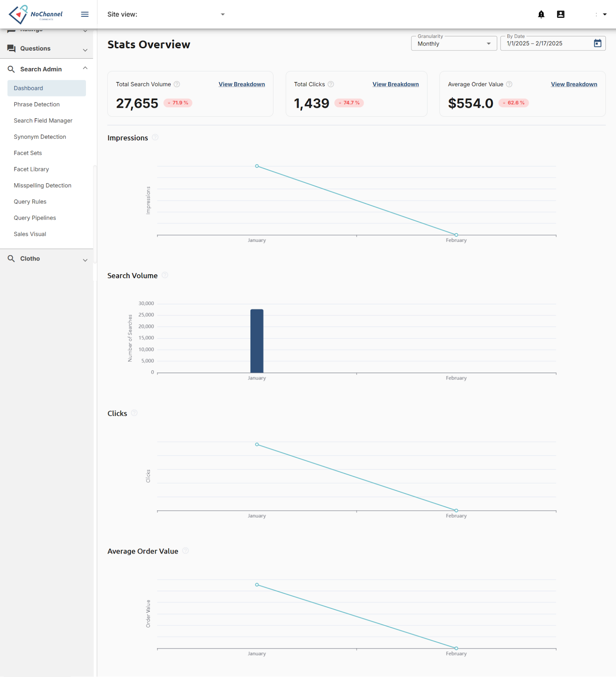Click the 1,439 total clicks value
Image resolution: width=616 pixels, height=677 pixels.
(x=312, y=103)
